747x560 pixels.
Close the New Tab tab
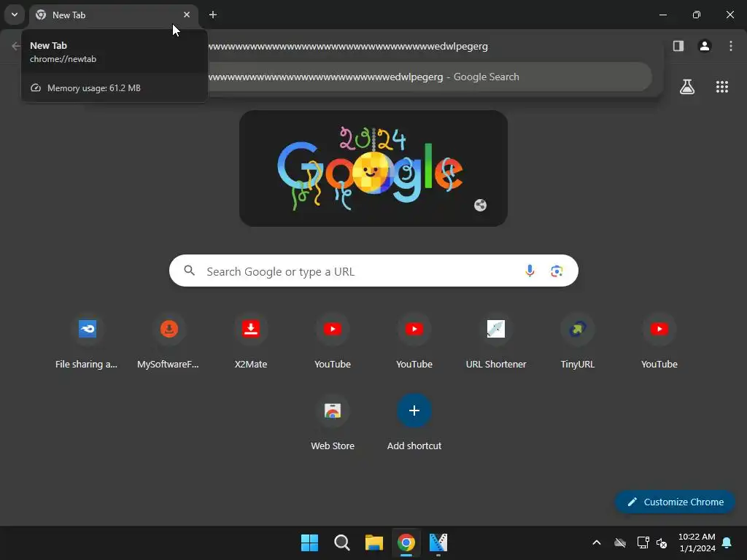pos(187,15)
